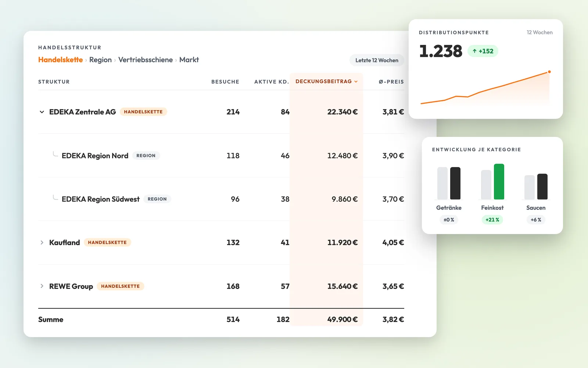Image resolution: width=588 pixels, height=368 pixels.
Task: Click the Region badge beside EDEKA Region Nord
Action: click(x=146, y=156)
